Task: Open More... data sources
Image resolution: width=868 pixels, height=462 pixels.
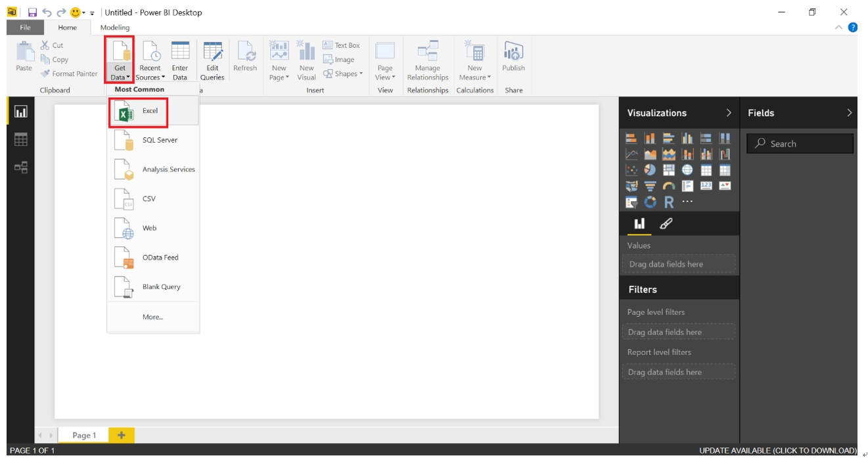Action: (x=152, y=317)
